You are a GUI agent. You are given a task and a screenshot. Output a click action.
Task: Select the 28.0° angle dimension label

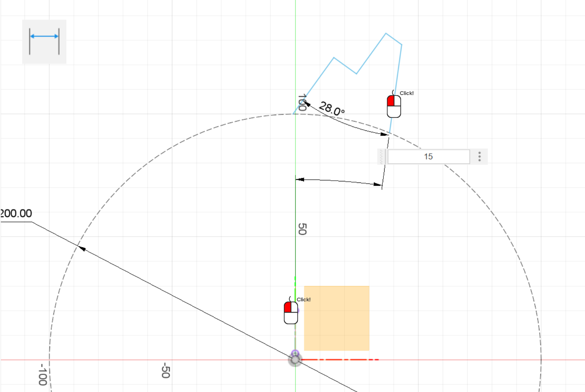[332, 108]
